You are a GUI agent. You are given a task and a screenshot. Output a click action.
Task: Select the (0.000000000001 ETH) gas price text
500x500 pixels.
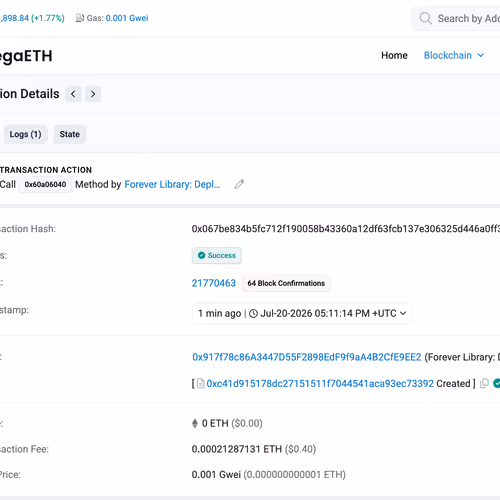pyautogui.click(x=295, y=474)
